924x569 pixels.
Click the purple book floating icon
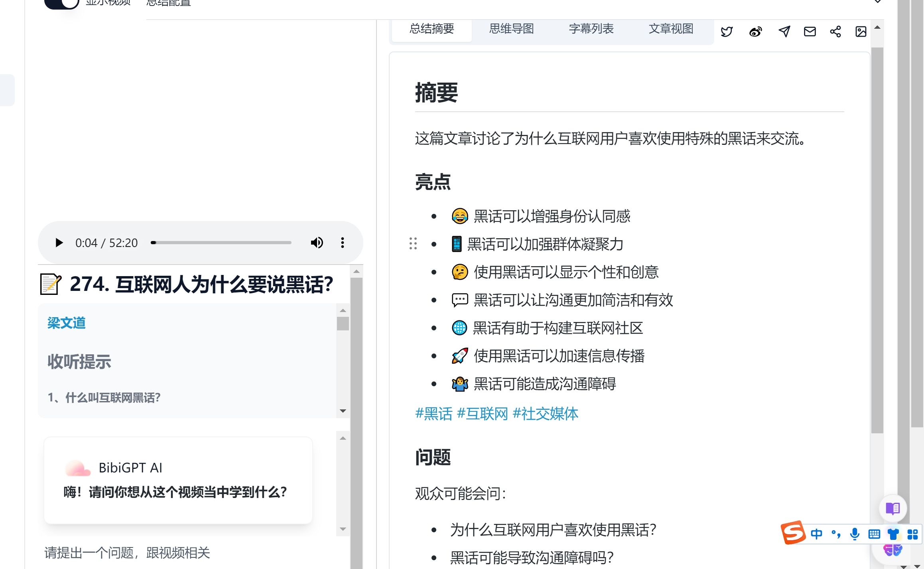pyautogui.click(x=892, y=508)
